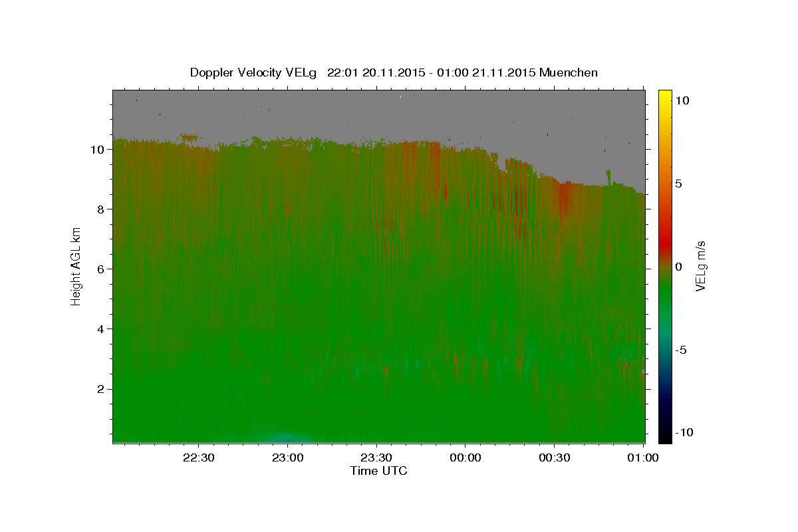798x532 pixels.
Task: Click the date range '22:01 20.11.2015' in title
Action: point(375,72)
